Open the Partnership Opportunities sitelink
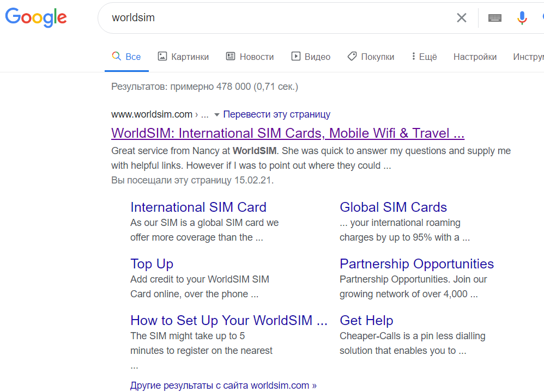544x392 pixels. pos(416,264)
